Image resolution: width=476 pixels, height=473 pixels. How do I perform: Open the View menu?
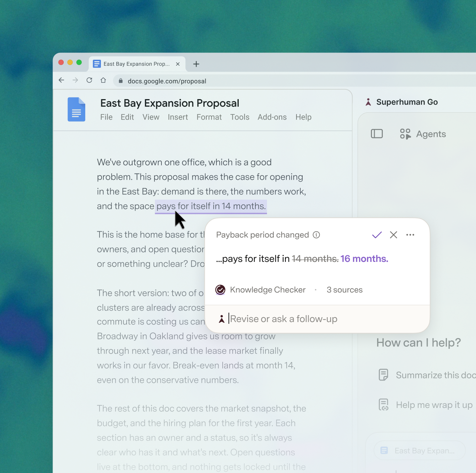[x=151, y=117]
